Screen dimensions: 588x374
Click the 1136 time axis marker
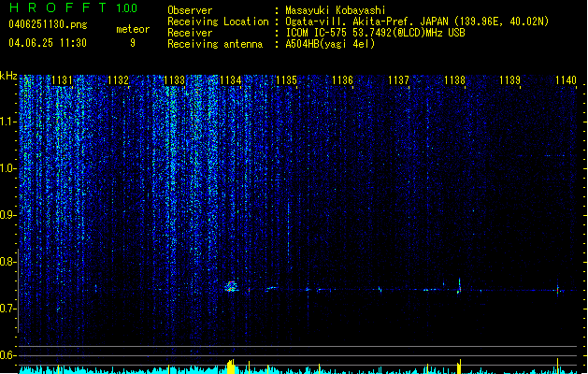342,80
